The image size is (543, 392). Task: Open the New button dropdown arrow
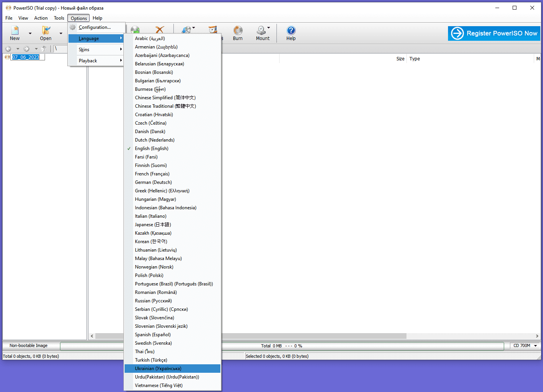(30, 33)
